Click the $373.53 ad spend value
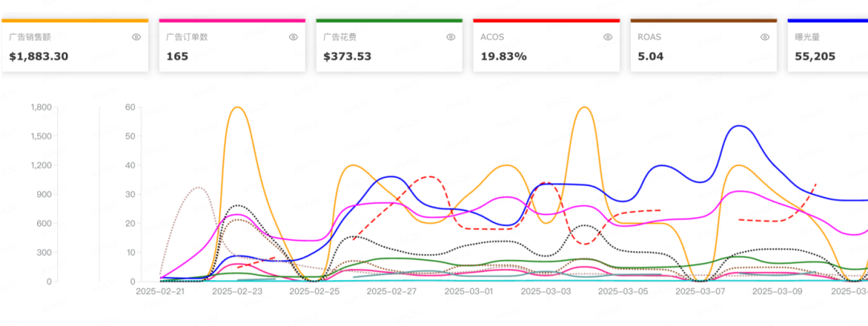 pyautogui.click(x=348, y=56)
